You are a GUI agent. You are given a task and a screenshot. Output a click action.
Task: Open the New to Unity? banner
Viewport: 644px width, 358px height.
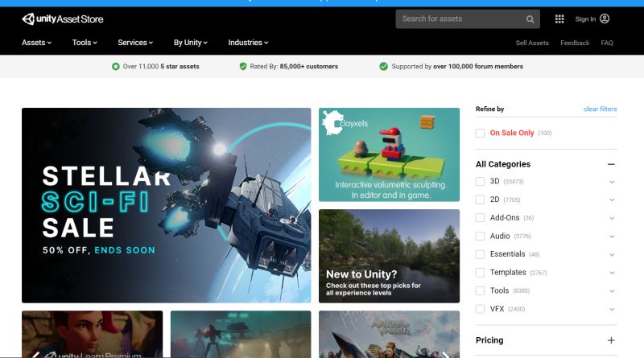coord(389,256)
